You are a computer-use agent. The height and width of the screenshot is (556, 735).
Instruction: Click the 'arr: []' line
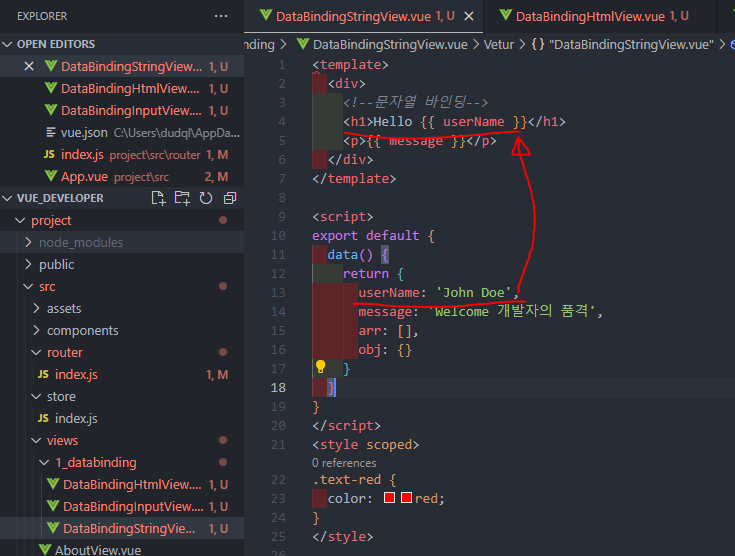pyautogui.click(x=388, y=331)
